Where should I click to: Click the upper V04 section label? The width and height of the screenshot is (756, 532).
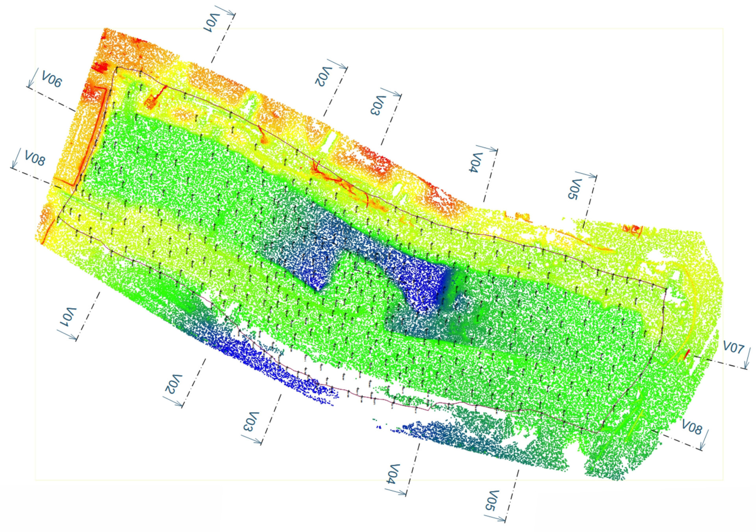point(476,163)
